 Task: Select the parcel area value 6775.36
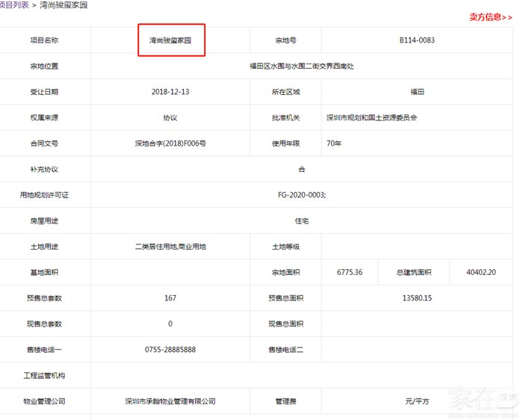[x=350, y=273]
